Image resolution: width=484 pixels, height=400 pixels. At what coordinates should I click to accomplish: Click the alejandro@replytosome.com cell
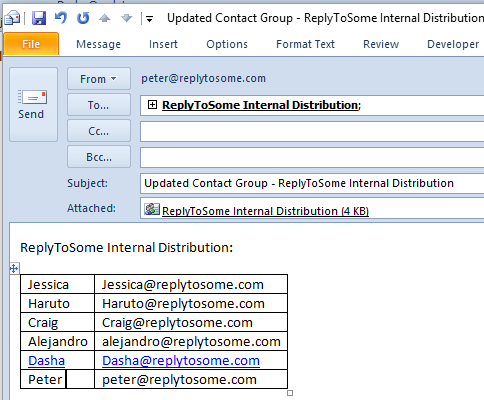(x=191, y=341)
